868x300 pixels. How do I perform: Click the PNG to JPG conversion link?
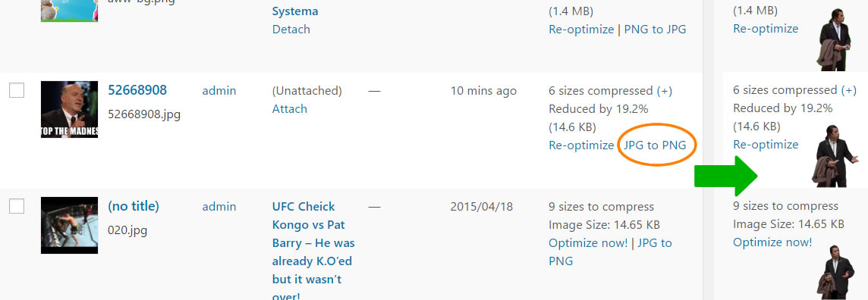pos(655,30)
